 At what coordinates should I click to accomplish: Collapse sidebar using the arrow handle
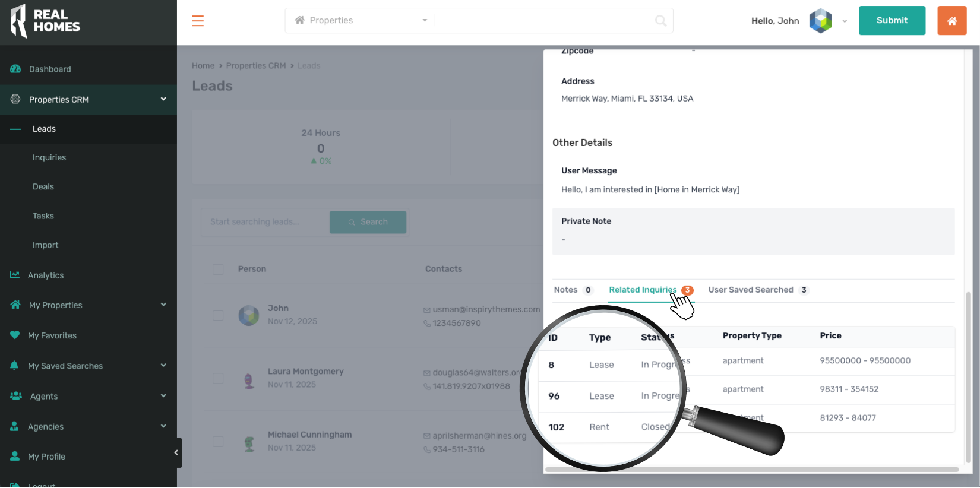pyautogui.click(x=176, y=453)
